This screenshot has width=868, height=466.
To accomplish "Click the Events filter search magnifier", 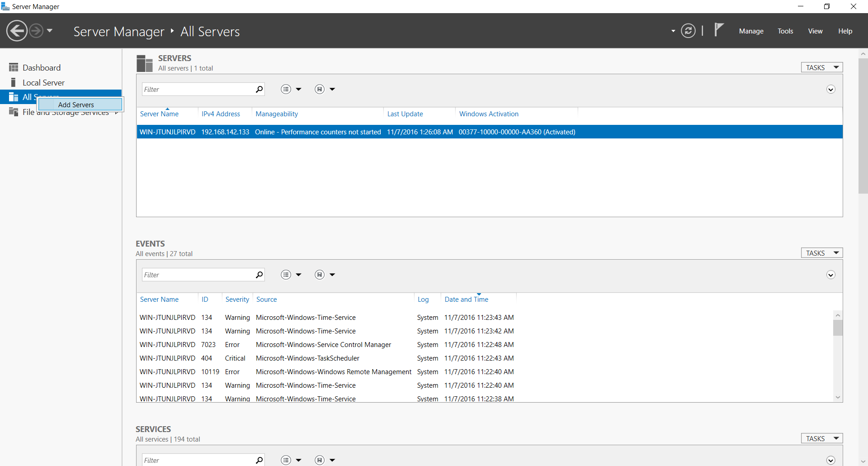I will pyautogui.click(x=259, y=275).
